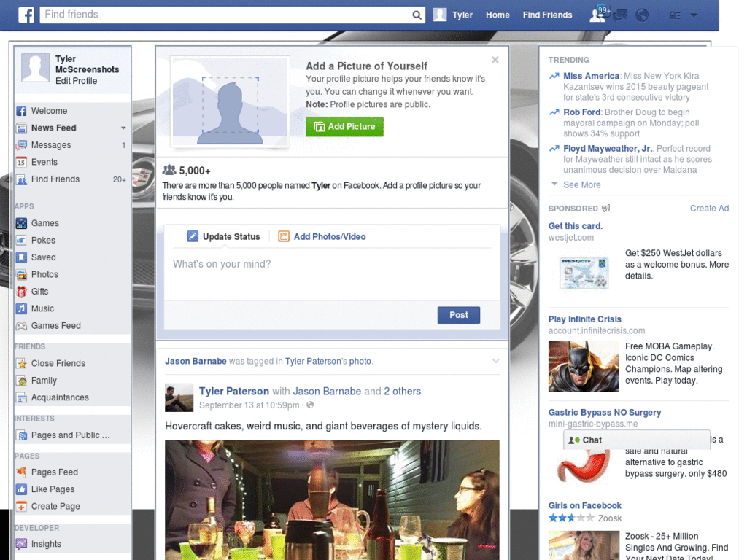Click the Acquaintances list icon
This screenshot has width=747, height=560.
[x=21, y=397]
